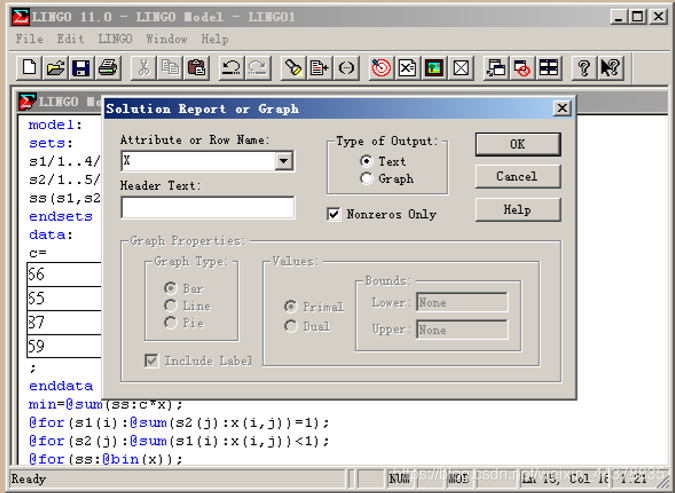Print the model with the printer icon
Screen dimensions: 675x493
[108, 68]
